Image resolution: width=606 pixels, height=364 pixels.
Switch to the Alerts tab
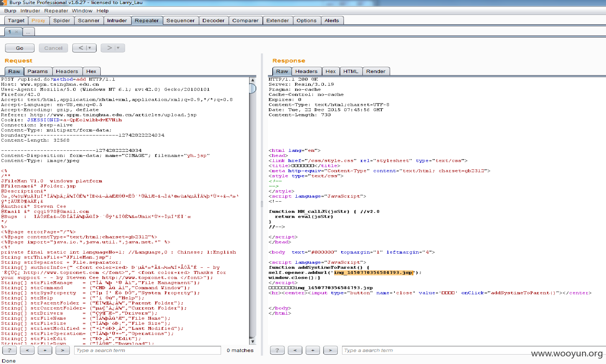pos(332,20)
